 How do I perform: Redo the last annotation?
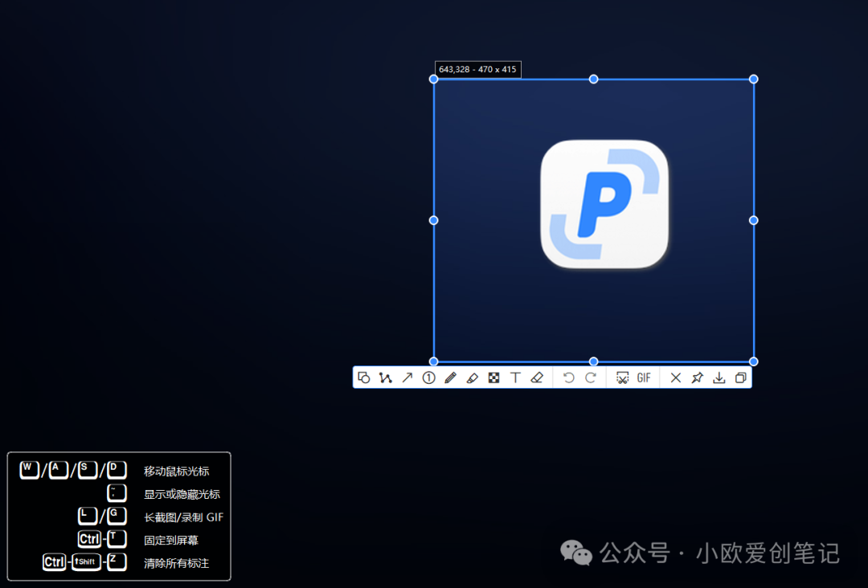click(x=591, y=378)
